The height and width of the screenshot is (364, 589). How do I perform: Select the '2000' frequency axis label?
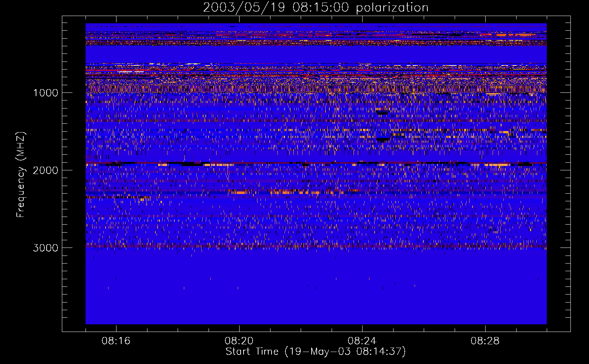[x=46, y=170]
